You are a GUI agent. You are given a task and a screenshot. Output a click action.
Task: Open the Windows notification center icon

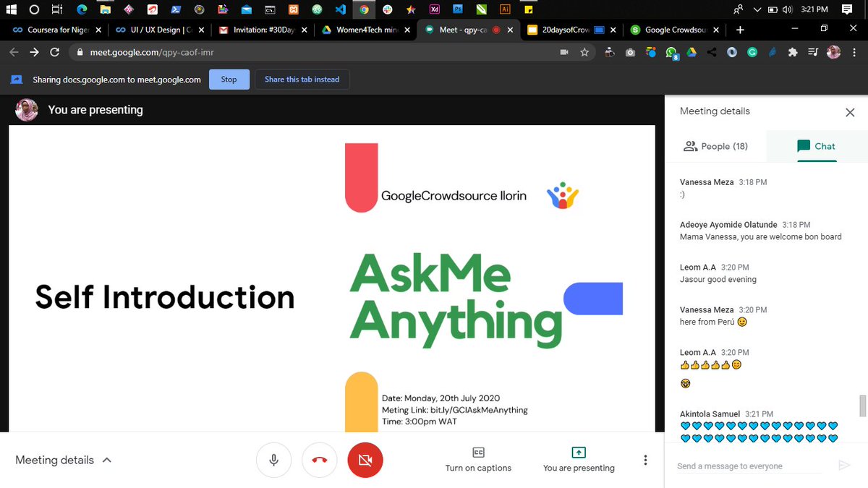[x=847, y=9]
